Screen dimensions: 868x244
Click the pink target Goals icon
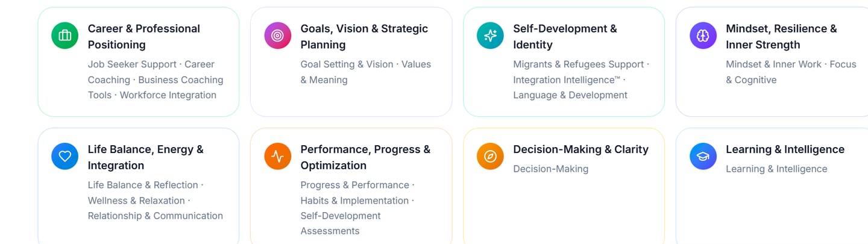277,36
